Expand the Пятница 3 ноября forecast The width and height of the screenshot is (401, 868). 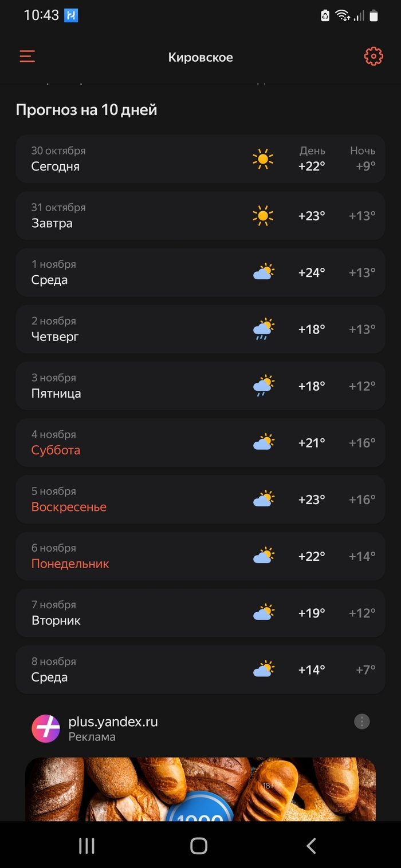200,386
